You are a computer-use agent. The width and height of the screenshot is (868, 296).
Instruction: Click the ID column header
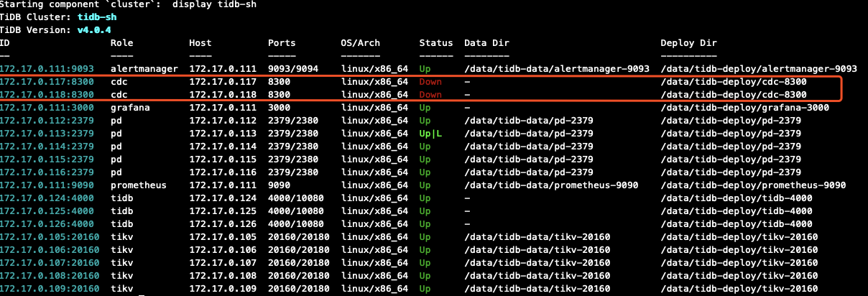click(6, 43)
